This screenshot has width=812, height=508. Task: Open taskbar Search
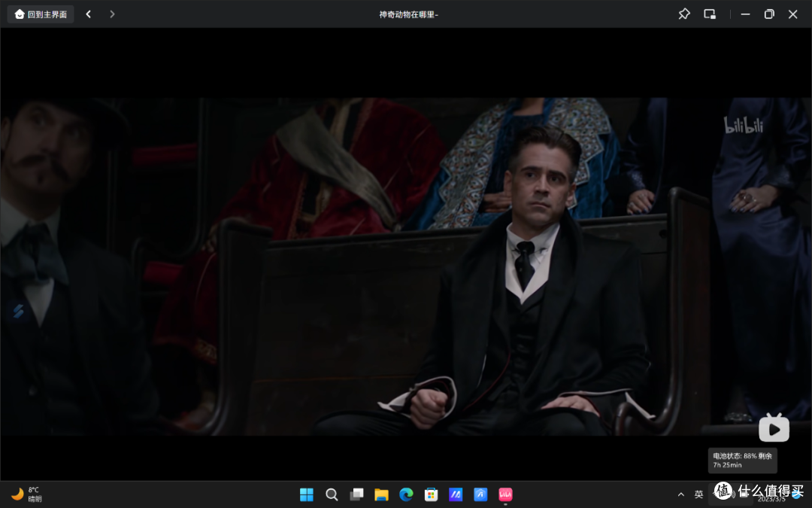[x=332, y=494]
